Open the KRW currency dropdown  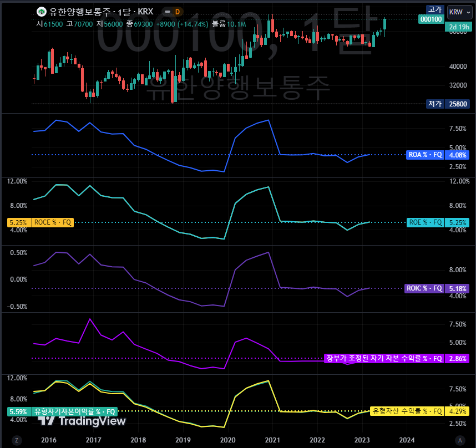(x=460, y=12)
